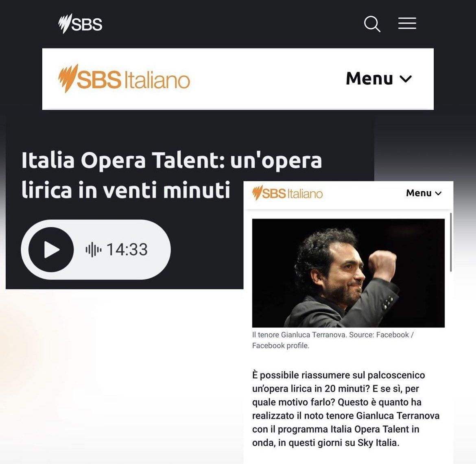Click the article paragraph about Sky Italia
This screenshot has width=476, height=464.
click(346, 409)
